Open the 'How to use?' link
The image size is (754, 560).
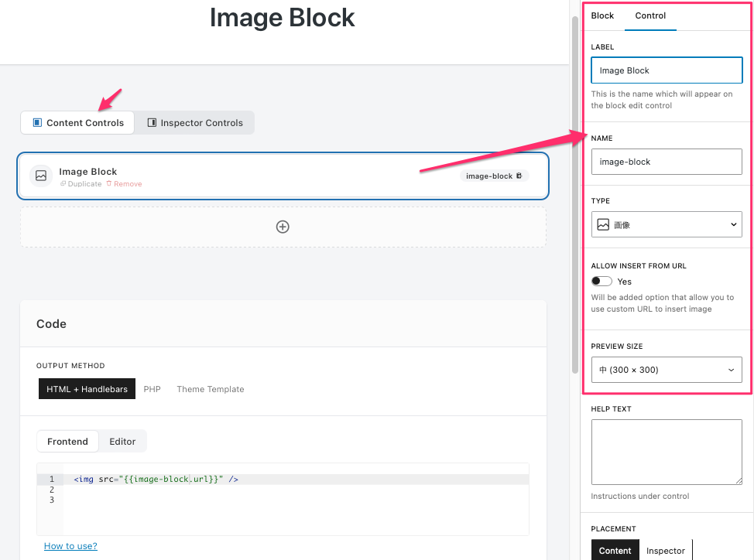[x=70, y=546]
